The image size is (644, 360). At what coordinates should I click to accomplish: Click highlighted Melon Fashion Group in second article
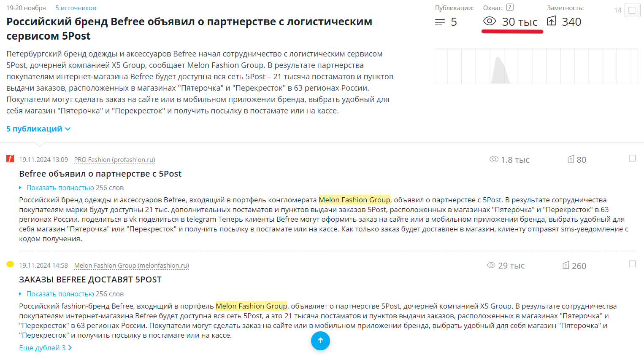252,306
